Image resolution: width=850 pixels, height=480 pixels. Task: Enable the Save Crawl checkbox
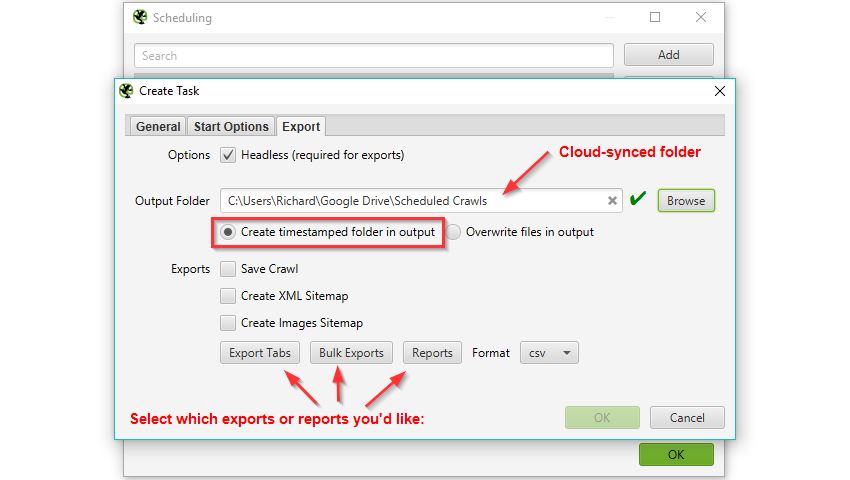coord(228,269)
